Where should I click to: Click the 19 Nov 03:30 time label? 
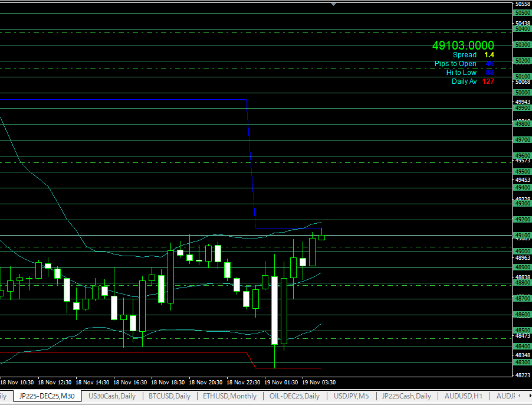pyautogui.click(x=319, y=382)
